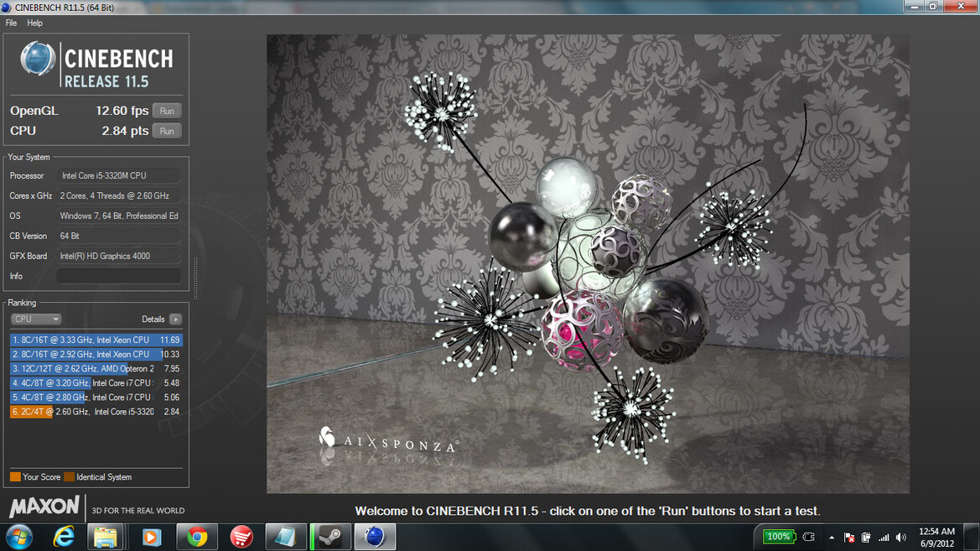Screen dimensions: 980x551
Task: Click the Show Desktop strip
Action: coord(972,538)
